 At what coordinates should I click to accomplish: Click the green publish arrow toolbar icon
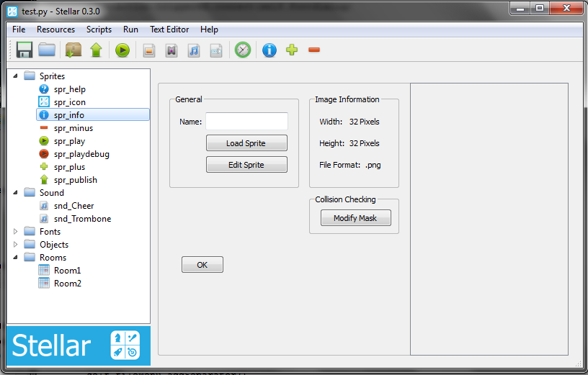[97, 50]
